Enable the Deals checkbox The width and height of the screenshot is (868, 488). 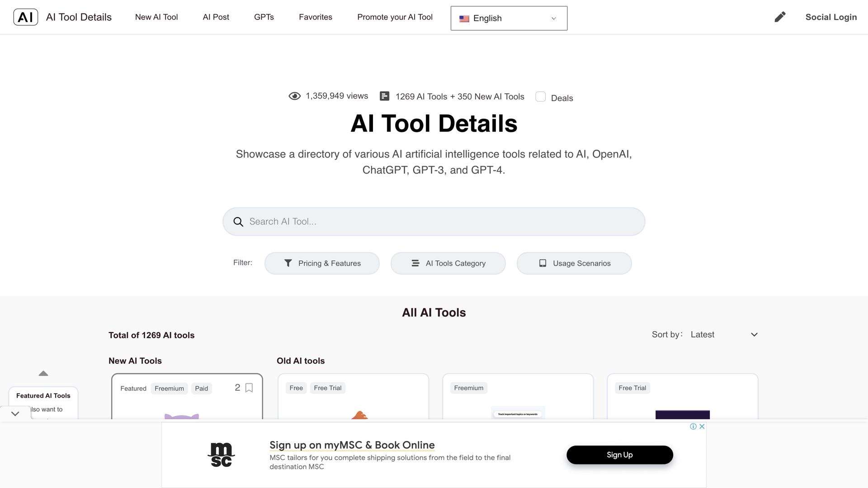point(541,97)
